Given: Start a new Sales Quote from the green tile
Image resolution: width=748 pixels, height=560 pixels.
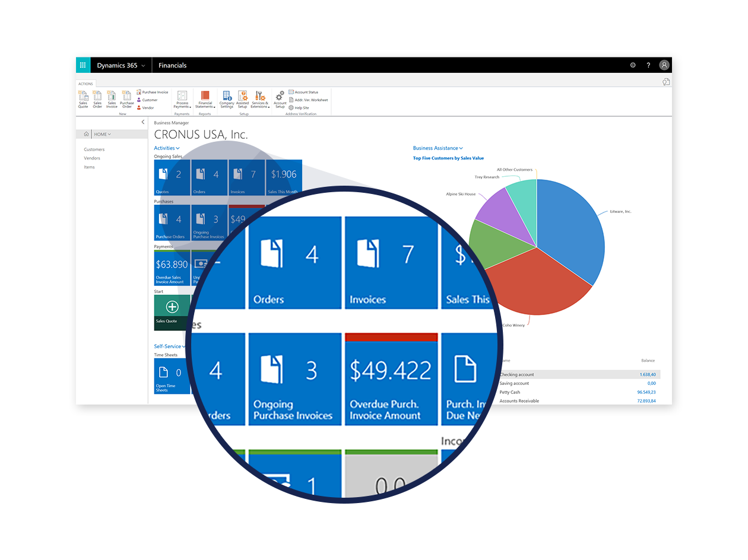Looking at the screenshot, I should [172, 312].
